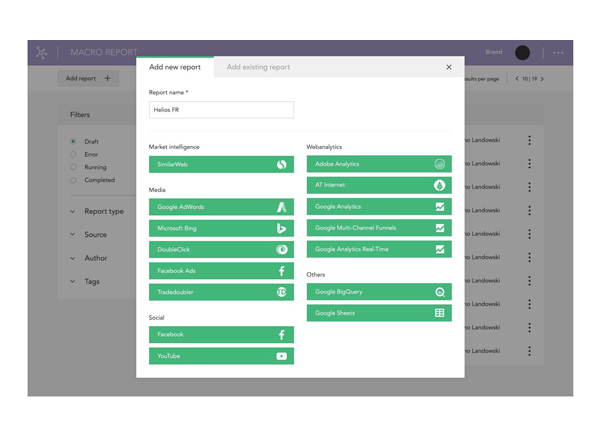This screenshot has height=440, width=600.
Task: Choose the YouTube source button
Action: click(x=221, y=356)
